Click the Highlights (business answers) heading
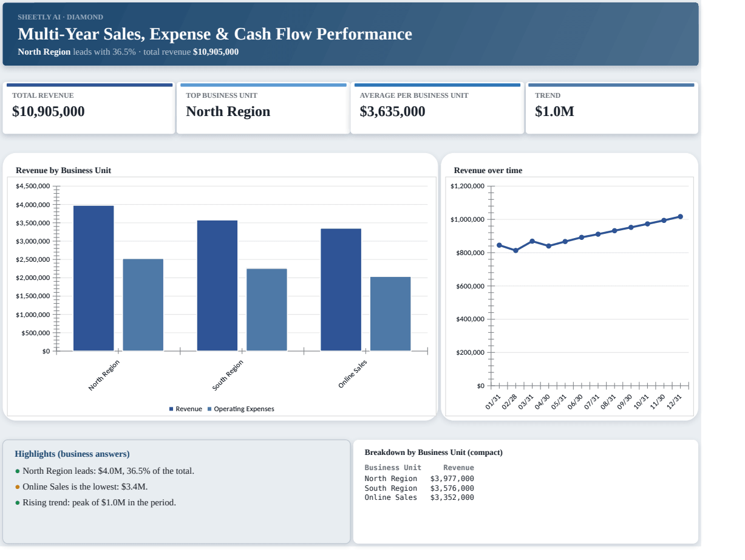745x560 pixels. point(72,454)
